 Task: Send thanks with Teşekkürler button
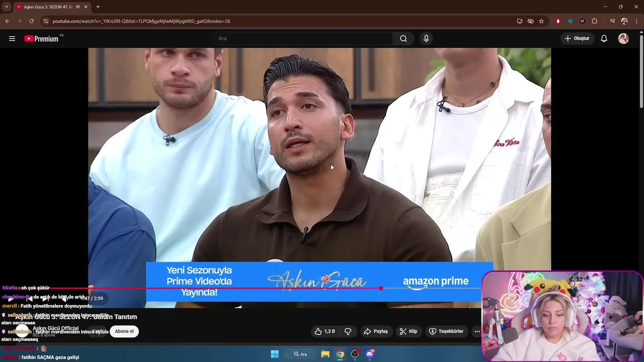[x=446, y=331]
